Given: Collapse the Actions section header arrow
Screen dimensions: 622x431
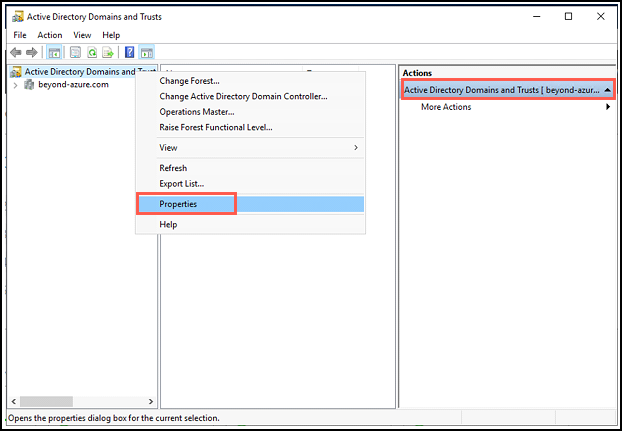Looking at the screenshot, I should pos(607,90).
